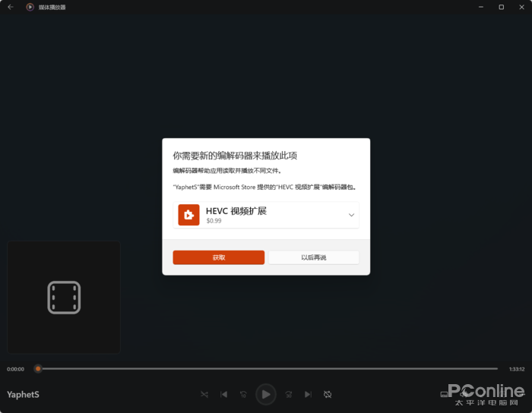Click the Media Player app icon

pyautogui.click(x=30, y=7)
